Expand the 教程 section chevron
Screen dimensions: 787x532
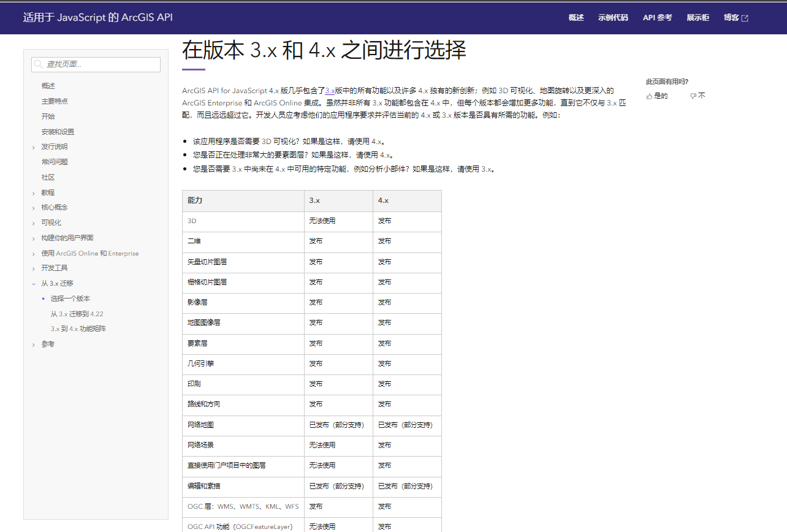point(34,193)
